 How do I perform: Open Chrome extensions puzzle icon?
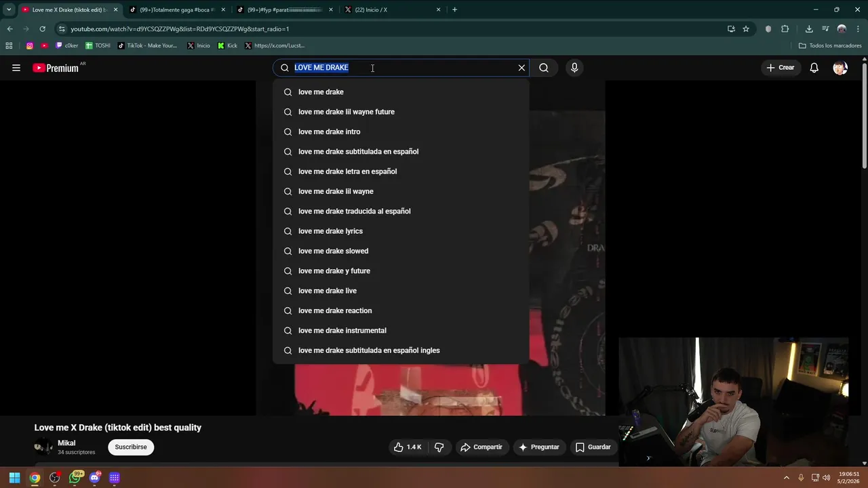(785, 29)
